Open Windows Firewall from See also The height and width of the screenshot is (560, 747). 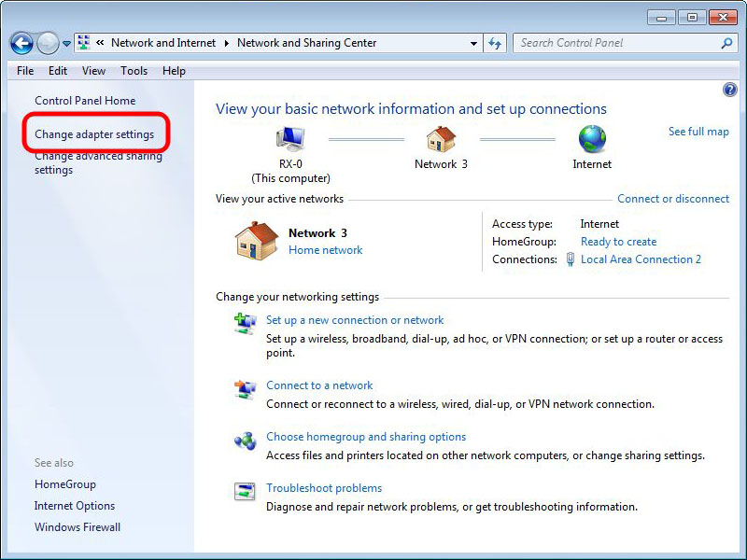pyautogui.click(x=78, y=527)
